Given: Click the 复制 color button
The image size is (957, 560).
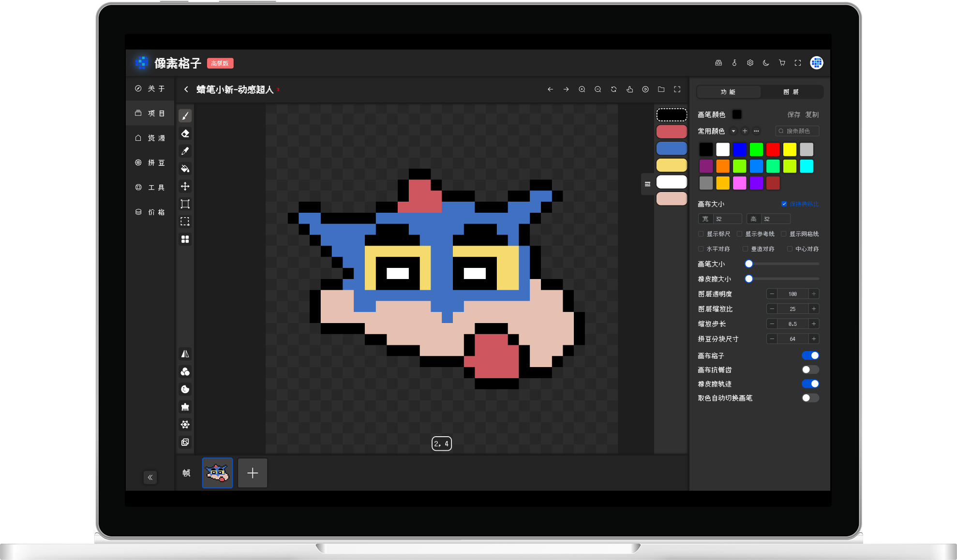Looking at the screenshot, I should point(812,115).
